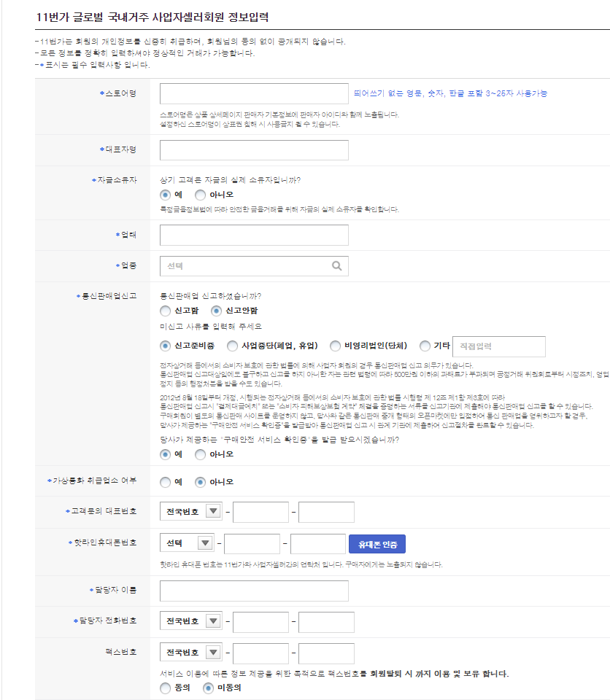Image resolution: width=610 pixels, height=700 pixels.
Task: Focus the 스토어명 input field
Action: click(254, 93)
